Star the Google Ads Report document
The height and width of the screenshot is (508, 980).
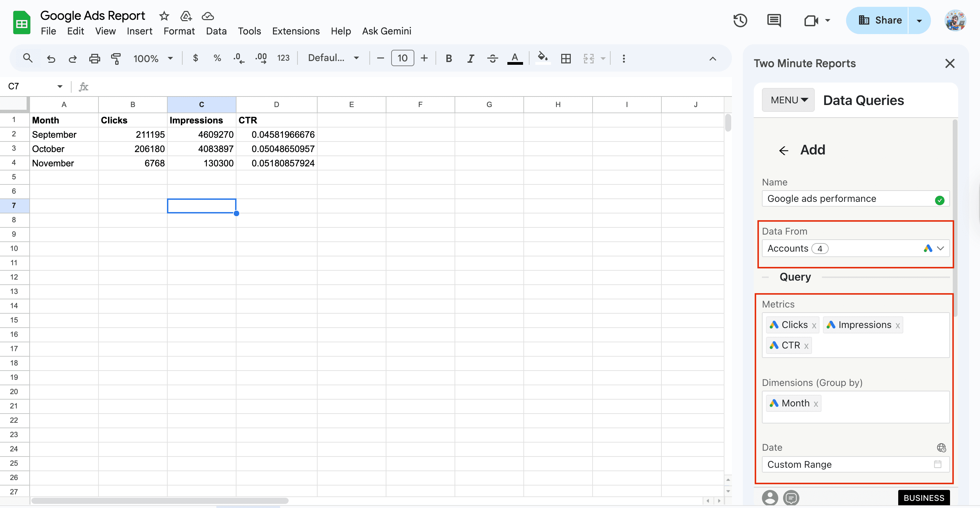pos(164,16)
